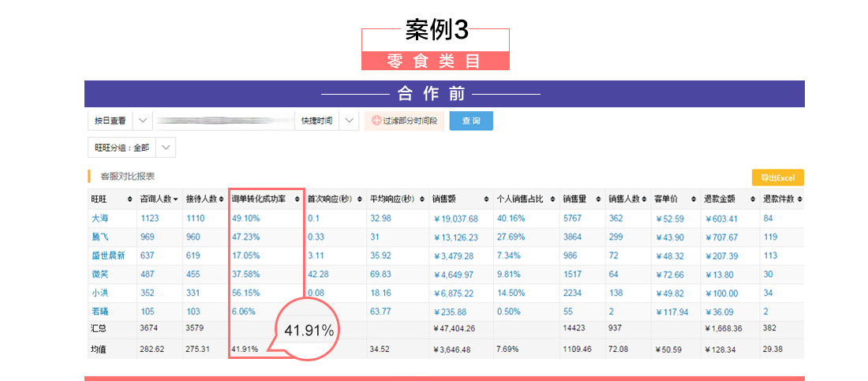Click 362 in 大海's 销售人数
This screenshot has height=381, width=868.
(616, 219)
